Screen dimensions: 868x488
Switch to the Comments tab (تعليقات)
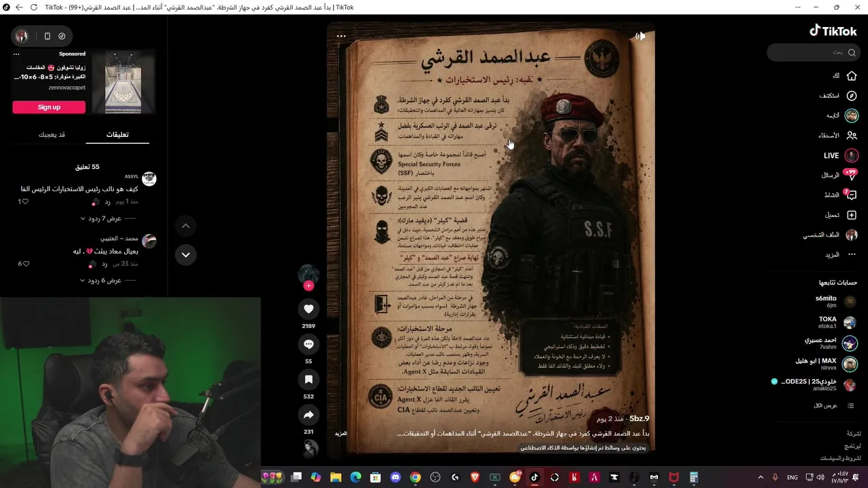click(117, 134)
